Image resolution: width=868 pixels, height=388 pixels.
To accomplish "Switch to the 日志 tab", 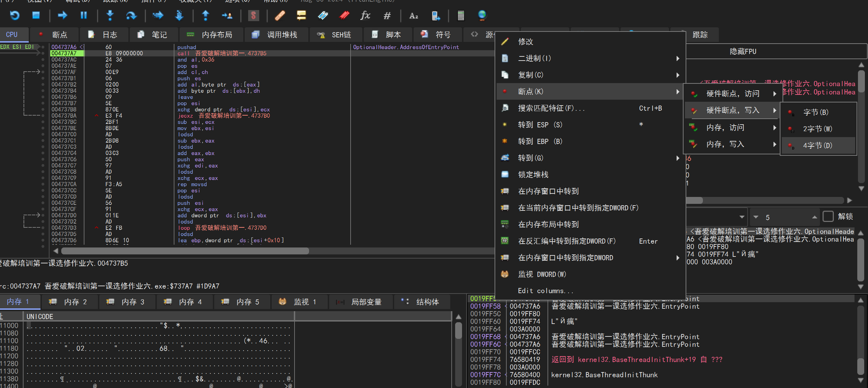I will click(104, 35).
